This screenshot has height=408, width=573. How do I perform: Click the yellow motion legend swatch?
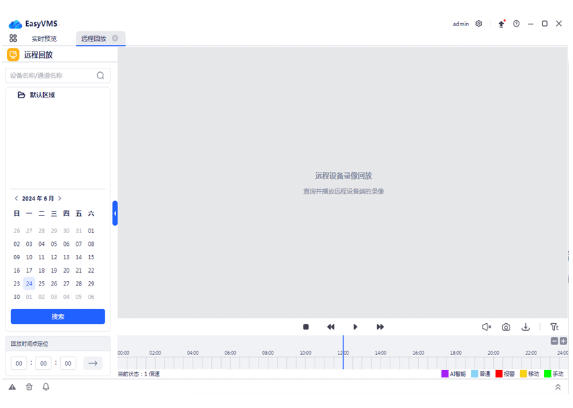[x=523, y=374]
